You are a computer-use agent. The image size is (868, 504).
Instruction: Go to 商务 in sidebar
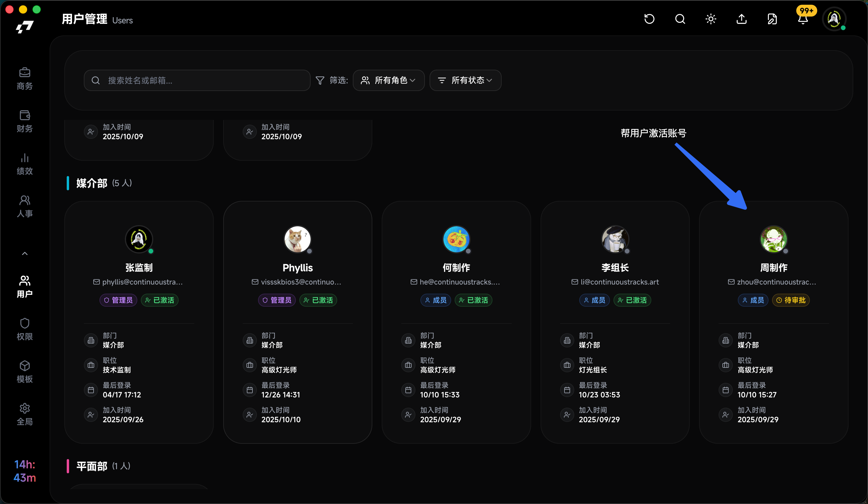[25, 79]
